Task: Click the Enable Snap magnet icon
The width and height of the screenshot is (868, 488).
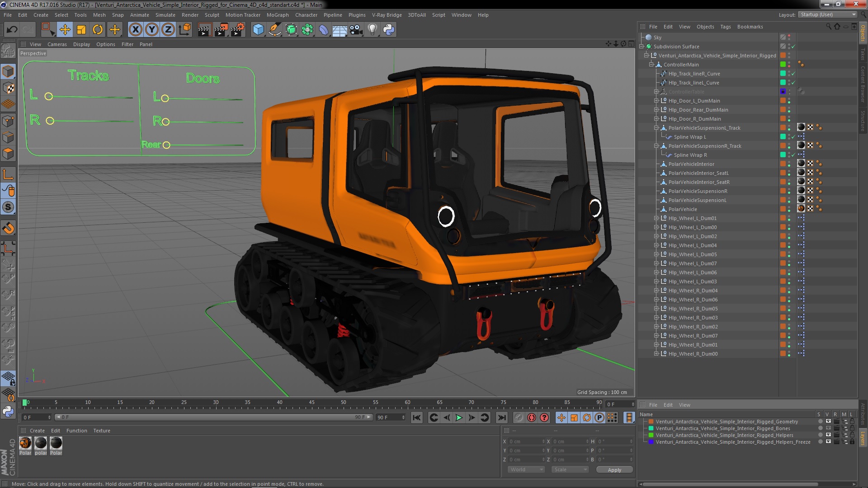Action: coord(8,229)
